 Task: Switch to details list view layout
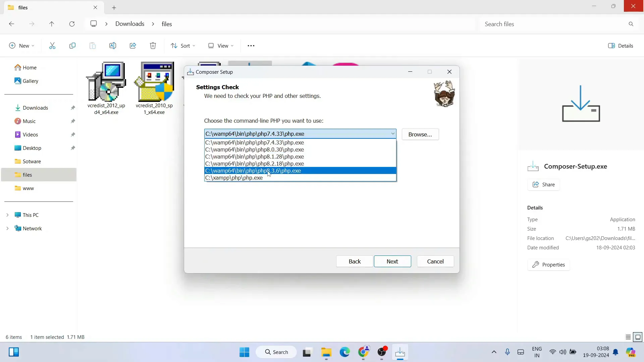pos(628,337)
